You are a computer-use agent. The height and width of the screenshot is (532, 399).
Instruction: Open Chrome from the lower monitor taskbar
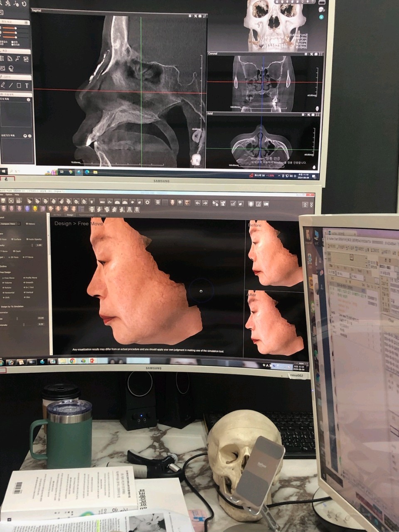[x=72, y=362]
